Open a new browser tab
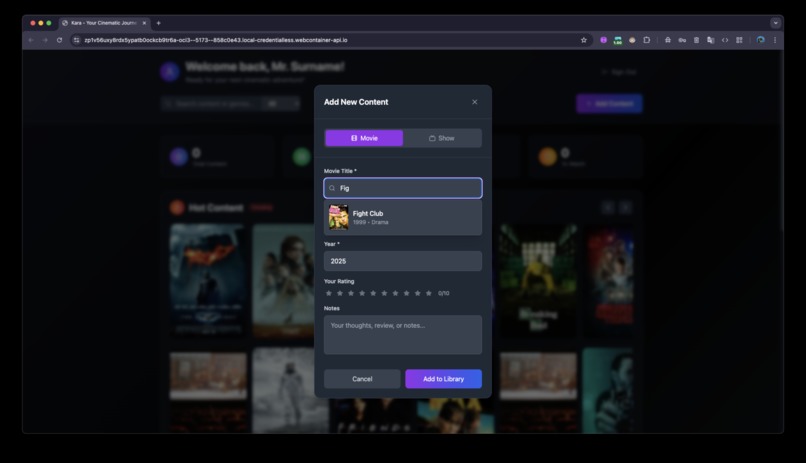Viewport: 806px width, 463px height. coord(158,23)
